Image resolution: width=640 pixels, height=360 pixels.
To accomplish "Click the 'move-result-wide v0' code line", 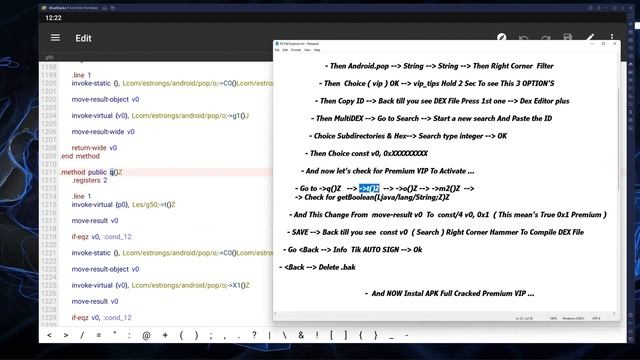I will click(x=103, y=132).
